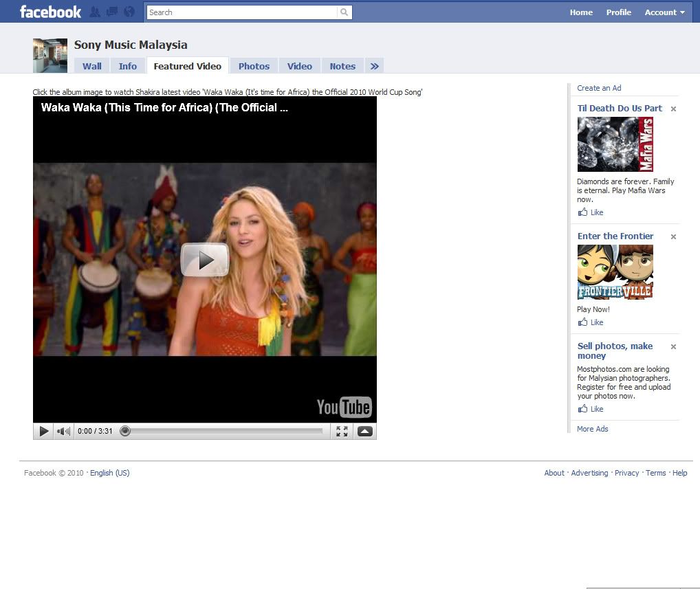Screen dimensions: 700x589
Task: Click the YouTube logo in the player
Action: pyautogui.click(x=344, y=407)
